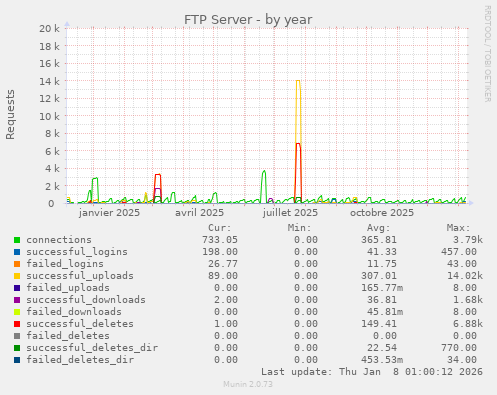Click failed_deletes_dir average value 453.53m

pyautogui.click(x=382, y=360)
